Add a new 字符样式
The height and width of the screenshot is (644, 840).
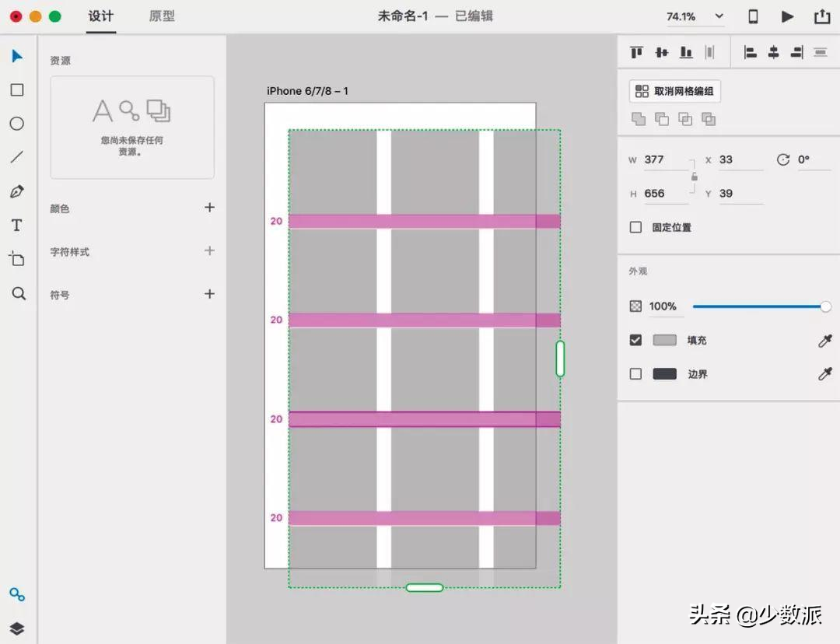pyautogui.click(x=209, y=250)
